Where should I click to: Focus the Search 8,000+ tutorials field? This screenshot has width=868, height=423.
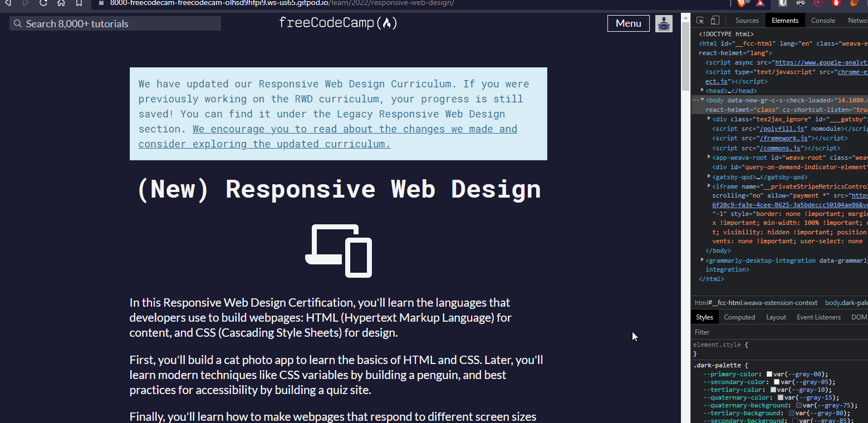pos(115,23)
